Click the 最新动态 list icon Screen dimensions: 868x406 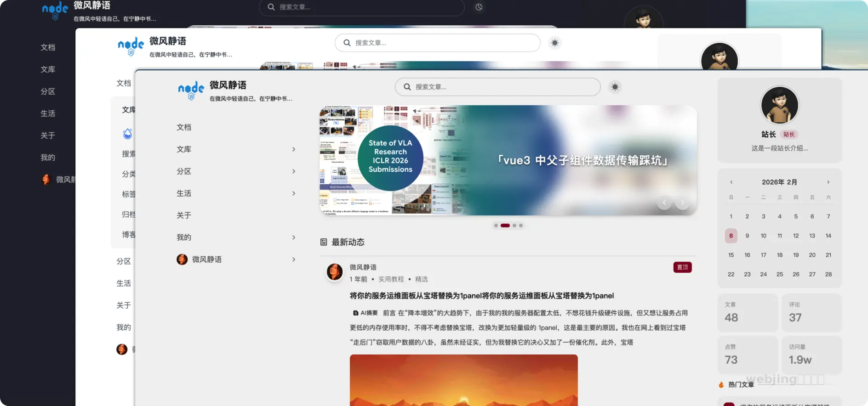pos(324,242)
